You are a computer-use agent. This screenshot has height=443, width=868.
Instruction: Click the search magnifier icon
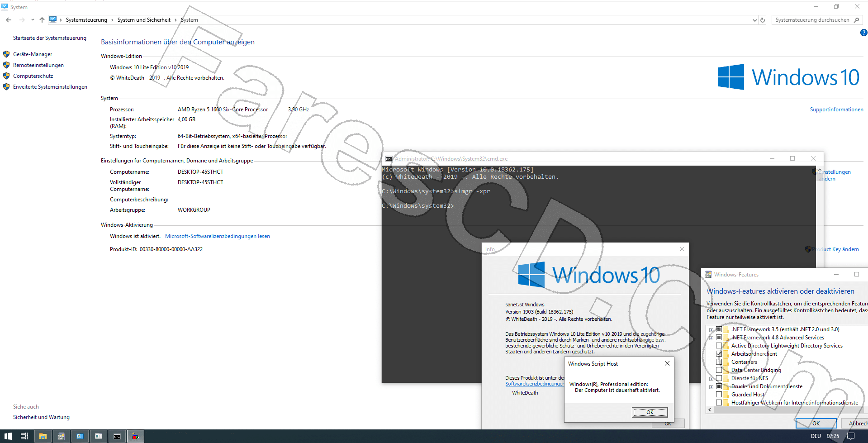pyautogui.click(x=856, y=20)
